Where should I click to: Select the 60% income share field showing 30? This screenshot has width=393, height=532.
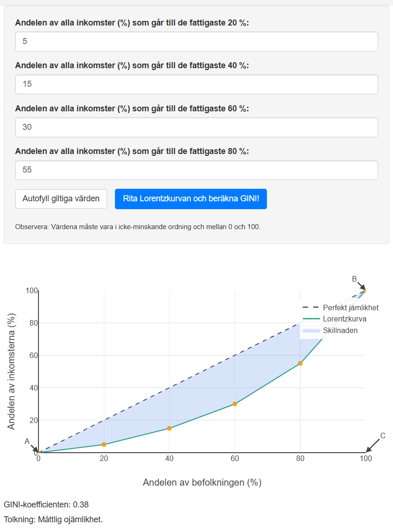tap(196, 127)
